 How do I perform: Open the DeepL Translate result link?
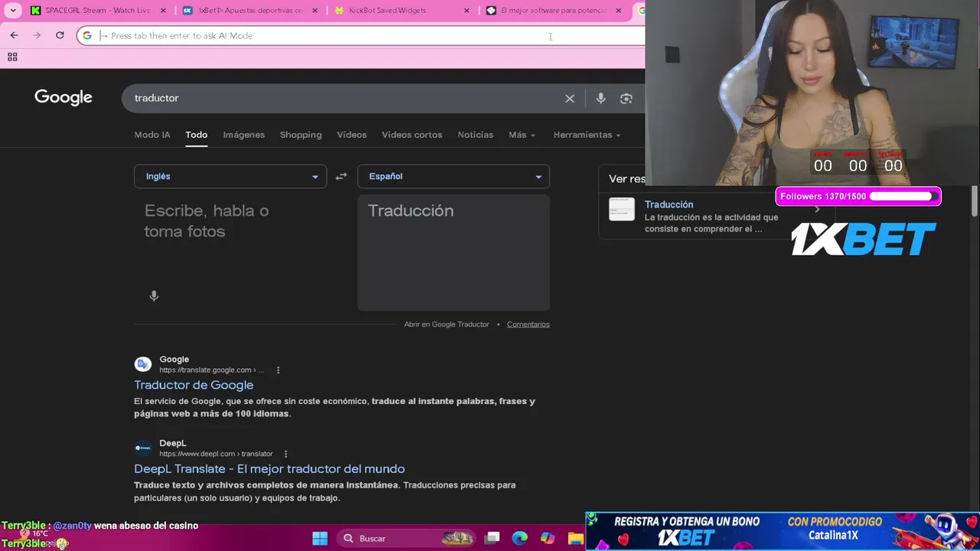(269, 468)
